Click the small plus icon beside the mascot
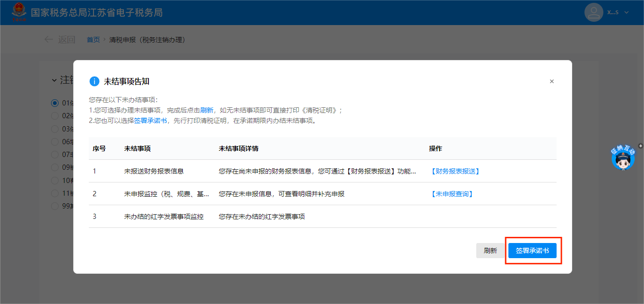Image resolution: width=644 pixels, height=304 pixels. [x=640, y=146]
